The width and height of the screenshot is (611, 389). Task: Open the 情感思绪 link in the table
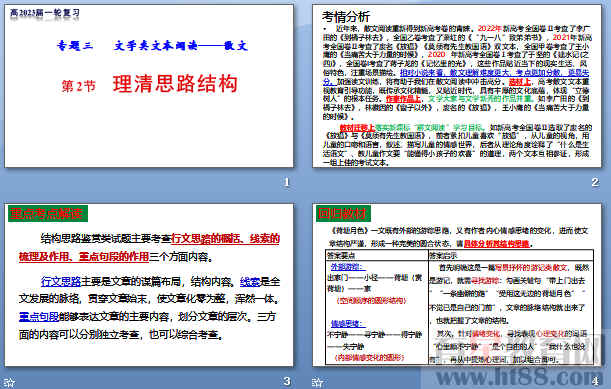coord(348,324)
